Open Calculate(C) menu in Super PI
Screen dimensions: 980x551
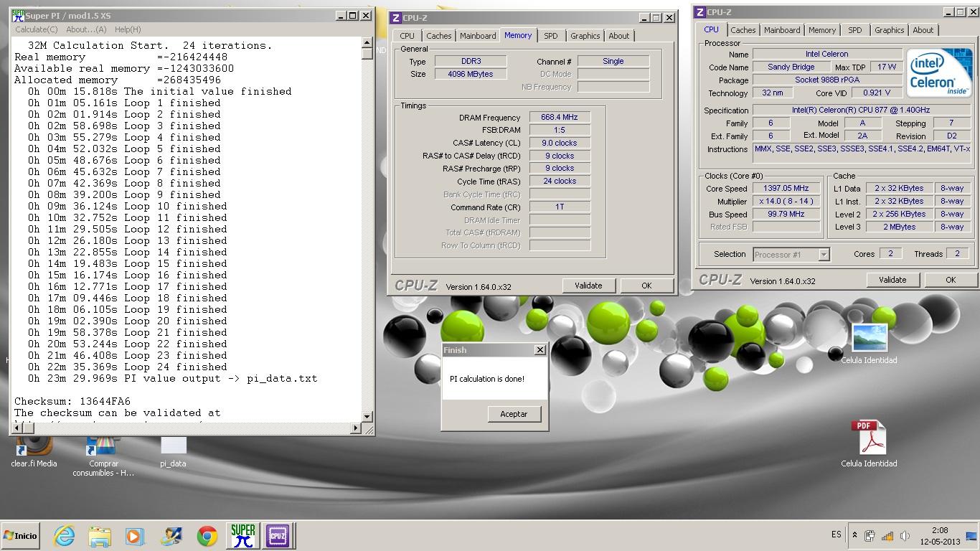click(37, 29)
